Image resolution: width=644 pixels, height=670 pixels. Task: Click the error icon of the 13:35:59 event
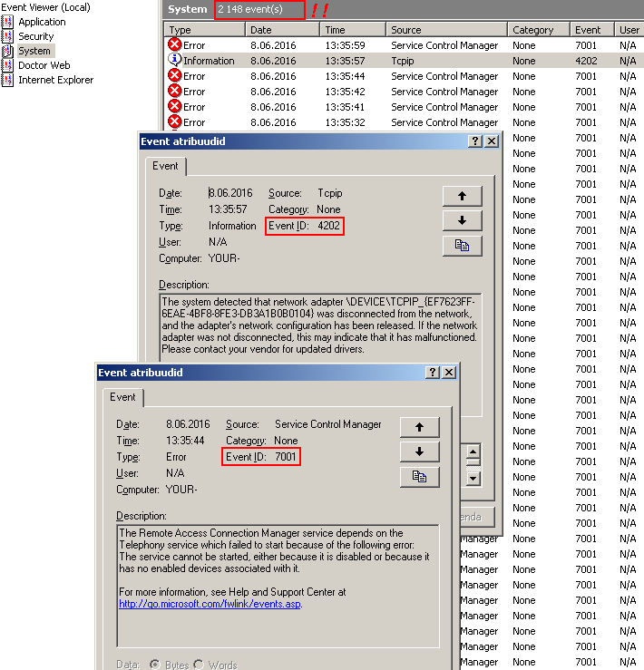point(174,44)
